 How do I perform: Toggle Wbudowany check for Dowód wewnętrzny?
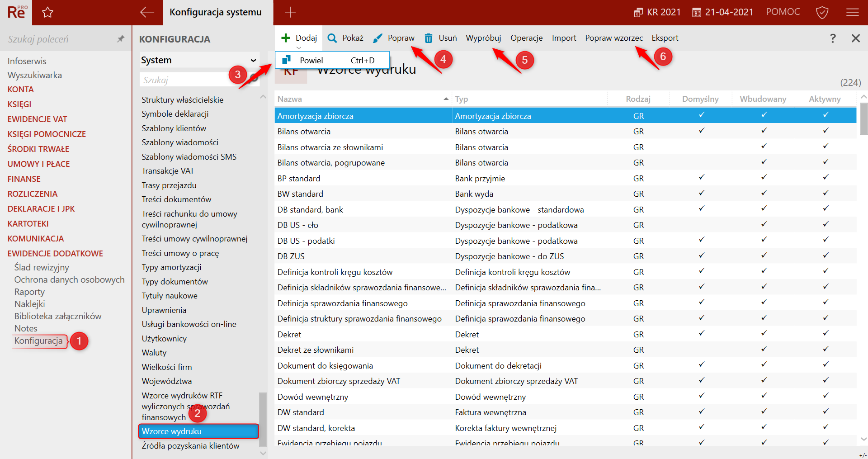[764, 396]
